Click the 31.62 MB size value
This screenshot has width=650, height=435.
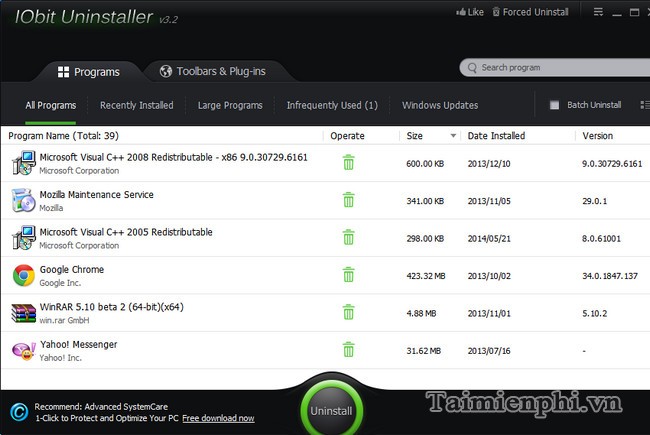424,351
